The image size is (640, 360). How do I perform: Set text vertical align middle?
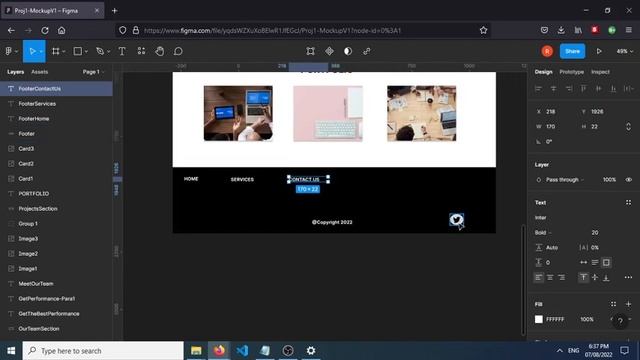(595, 278)
